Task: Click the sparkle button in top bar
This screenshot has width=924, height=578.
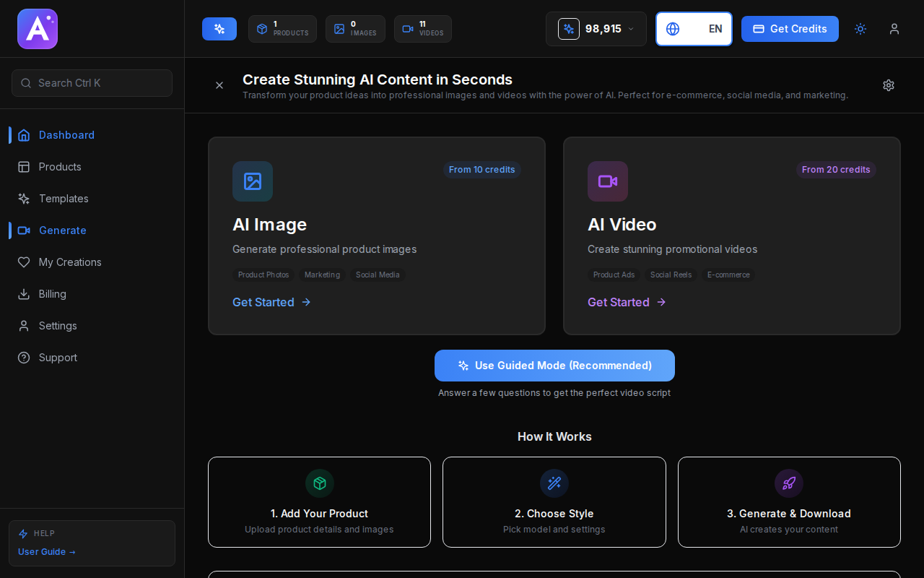Action: [x=219, y=29]
